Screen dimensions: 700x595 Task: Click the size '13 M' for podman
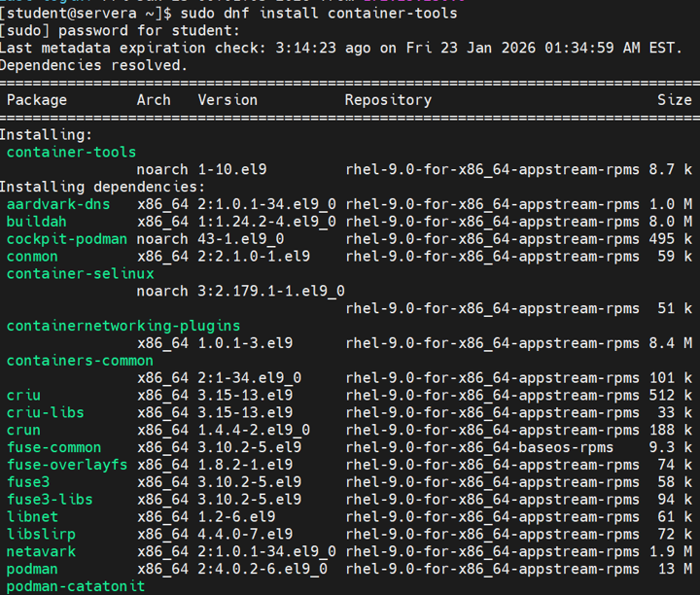pos(675,570)
